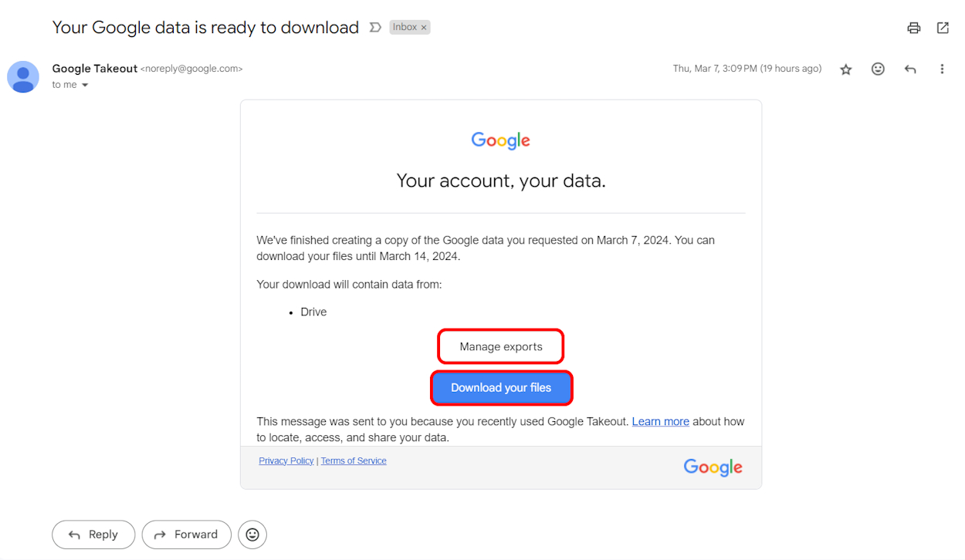Open the Terms of Service link
The height and width of the screenshot is (560, 965).
(x=353, y=460)
